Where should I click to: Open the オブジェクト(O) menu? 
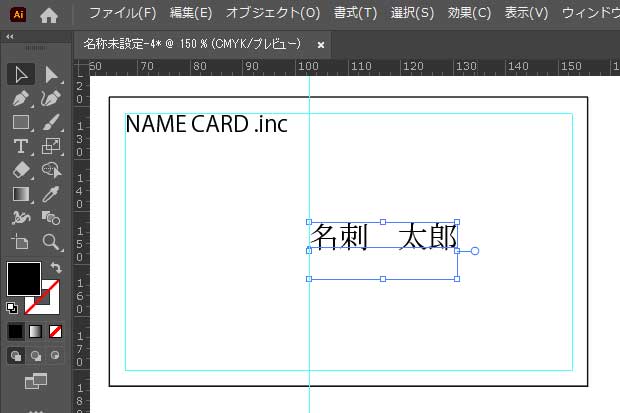coord(273,13)
